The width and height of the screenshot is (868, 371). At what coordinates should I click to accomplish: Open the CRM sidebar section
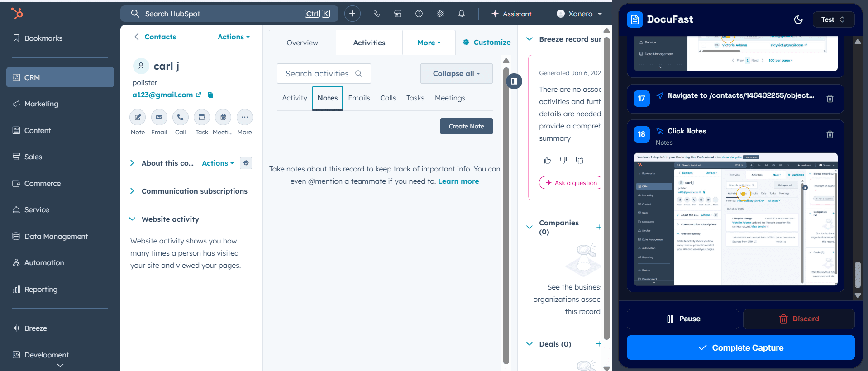click(x=60, y=77)
